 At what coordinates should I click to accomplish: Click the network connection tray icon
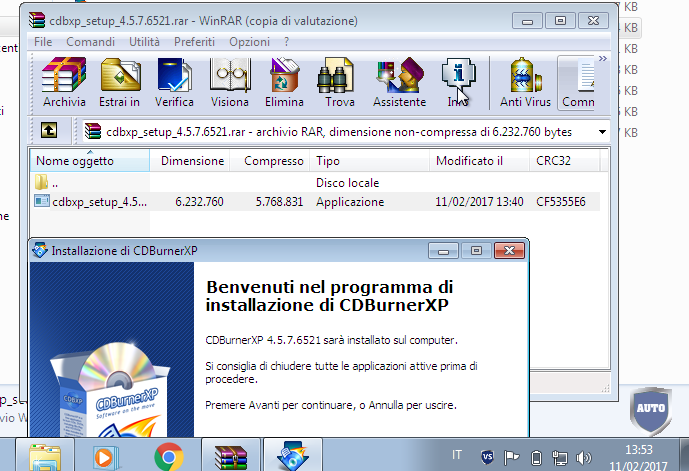coord(560,458)
